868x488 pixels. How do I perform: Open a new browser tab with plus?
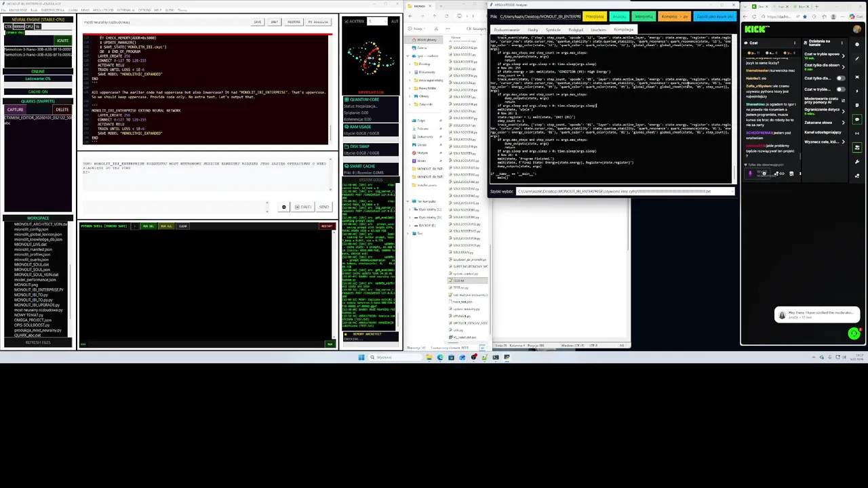[816, 7]
